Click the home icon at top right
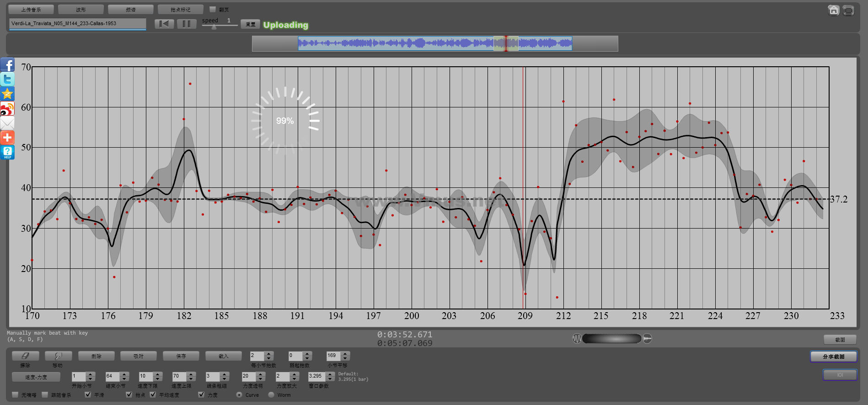Image resolution: width=868 pixels, height=405 pixels. (833, 10)
